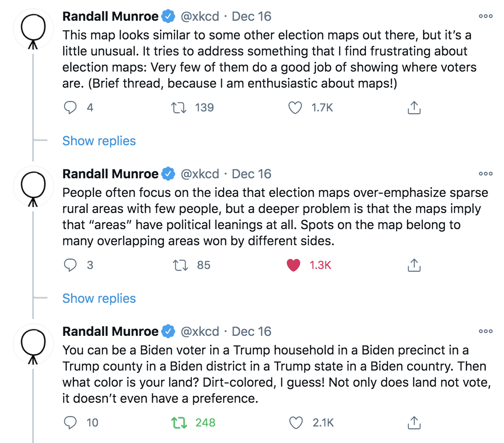Open more options for the second tweet
Image resolution: width=504 pixels, height=443 pixels.
tap(485, 174)
